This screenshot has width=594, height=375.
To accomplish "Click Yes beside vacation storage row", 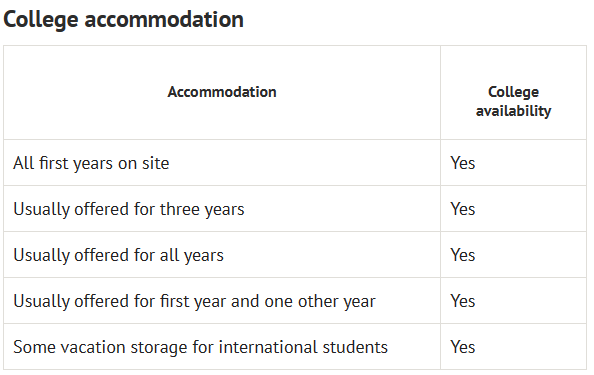I will click(x=463, y=347).
